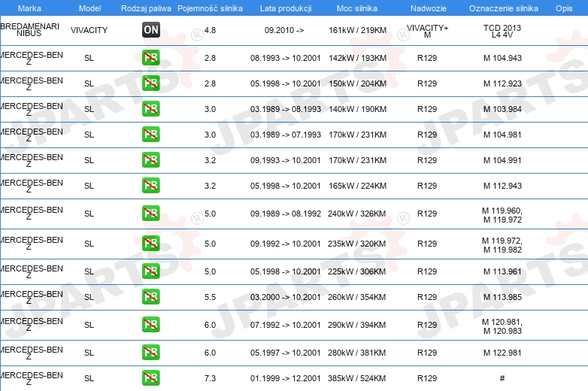Image resolution: width=588 pixels, height=391 pixels.
Task: Click engine code M 103.984
Action: point(502,109)
